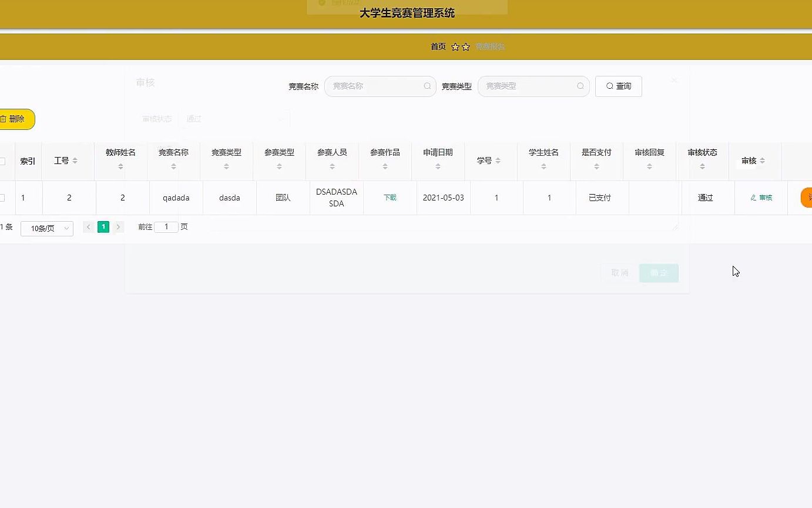Tick the checkbox for row 1
This screenshot has height=508, width=812.
2,198
